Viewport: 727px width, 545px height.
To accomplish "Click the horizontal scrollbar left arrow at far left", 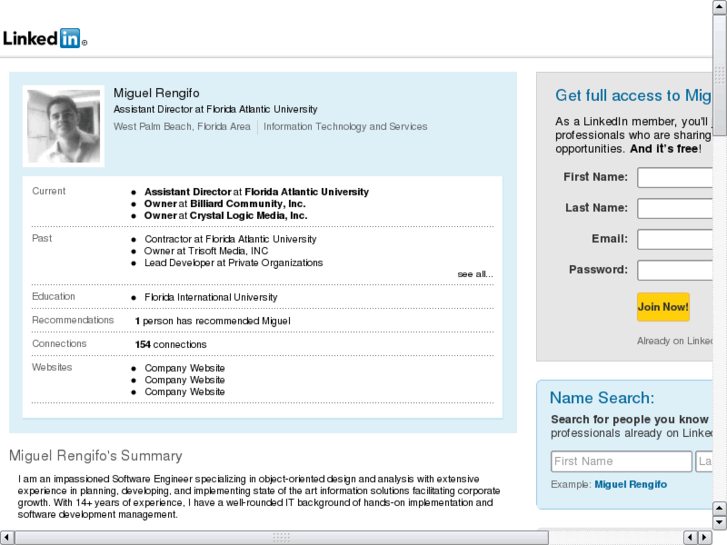I will 7,537.
